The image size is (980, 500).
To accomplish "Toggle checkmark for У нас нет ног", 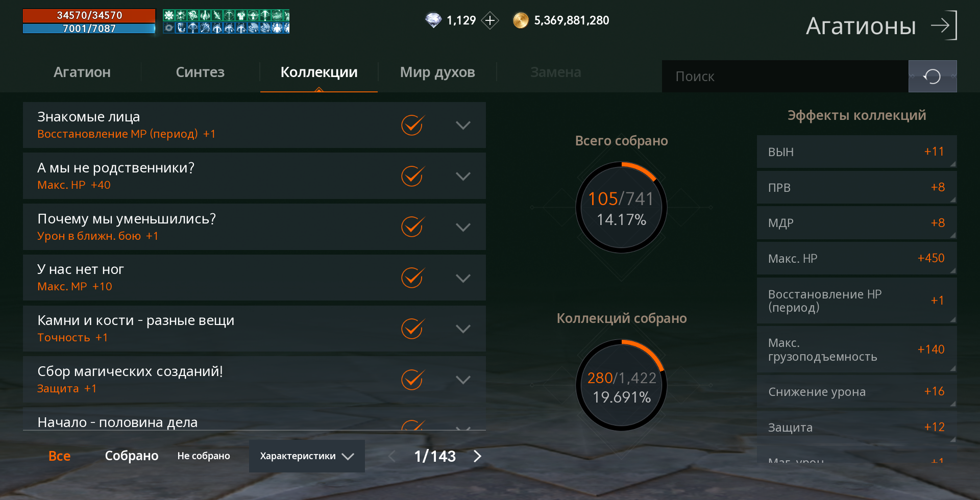I will click(412, 278).
